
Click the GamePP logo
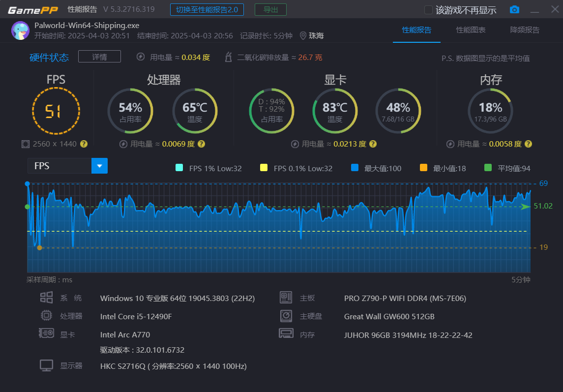[32, 10]
